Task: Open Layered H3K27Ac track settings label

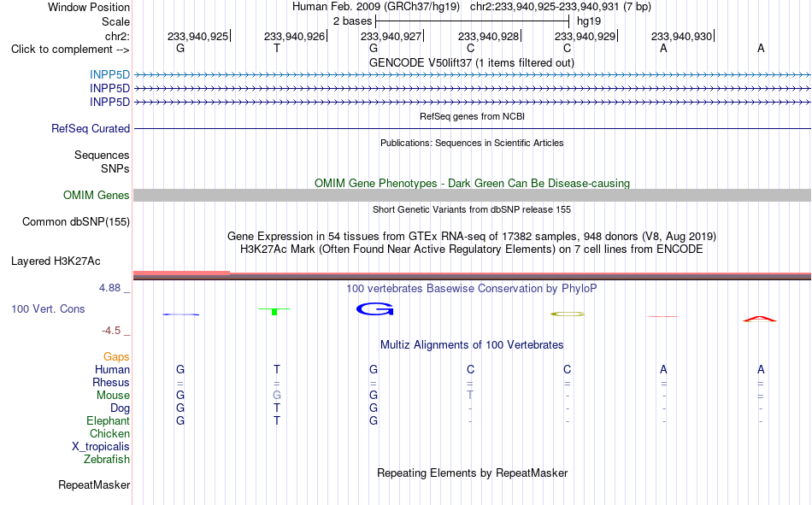Action: [x=56, y=261]
